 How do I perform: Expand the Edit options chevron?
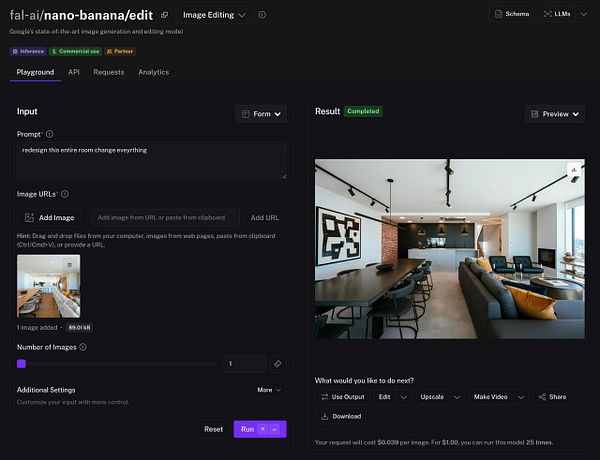coord(404,397)
